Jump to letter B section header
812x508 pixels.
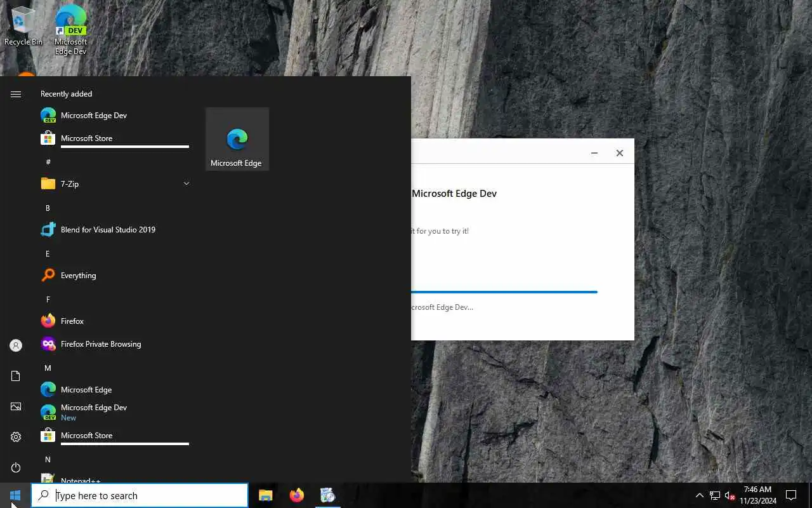coord(48,208)
